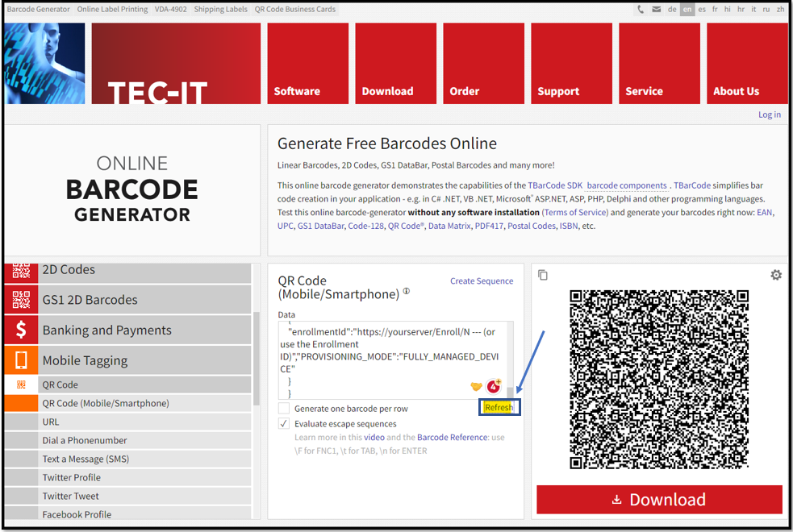Switch language to Chinese (zh)
793x532 pixels.
click(x=780, y=9)
